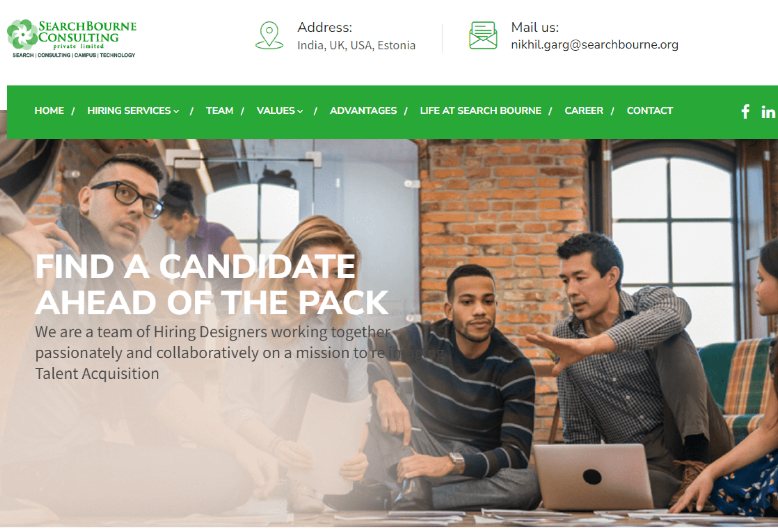Viewport: 778px width, 532px height.
Task: Open Life at Search Bourne page
Action: pos(480,111)
